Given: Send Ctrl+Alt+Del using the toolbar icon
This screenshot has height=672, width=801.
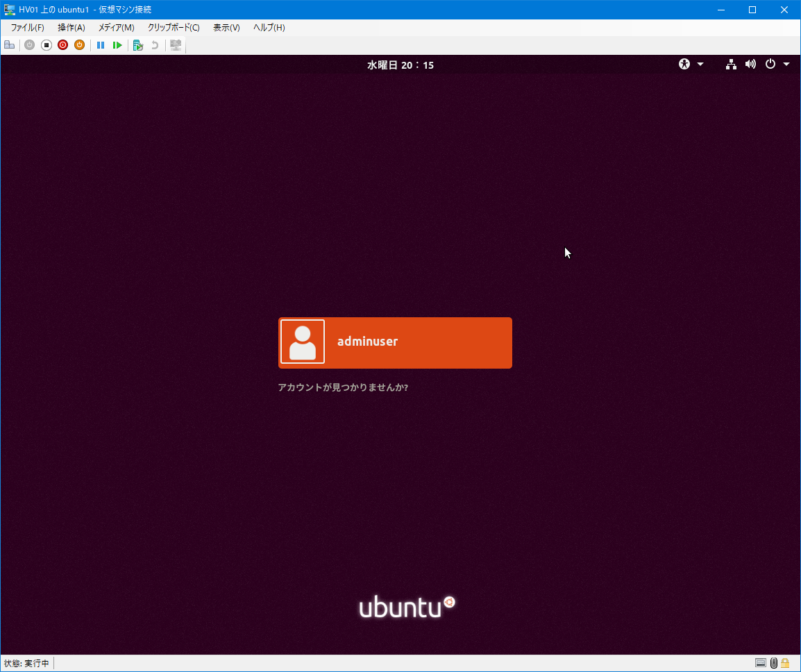Looking at the screenshot, I should point(9,45).
